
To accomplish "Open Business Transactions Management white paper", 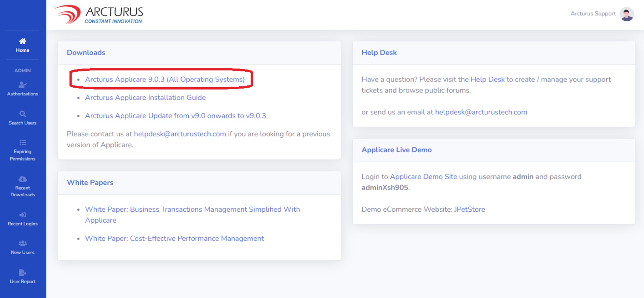I will tap(193, 215).
